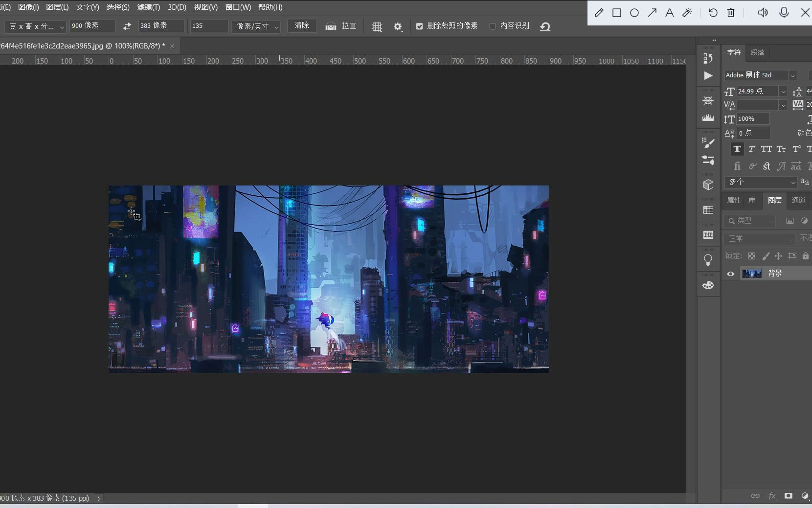The height and width of the screenshot is (508, 812).
Task: Click the crop width 900 像素 field
Action: click(x=92, y=26)
